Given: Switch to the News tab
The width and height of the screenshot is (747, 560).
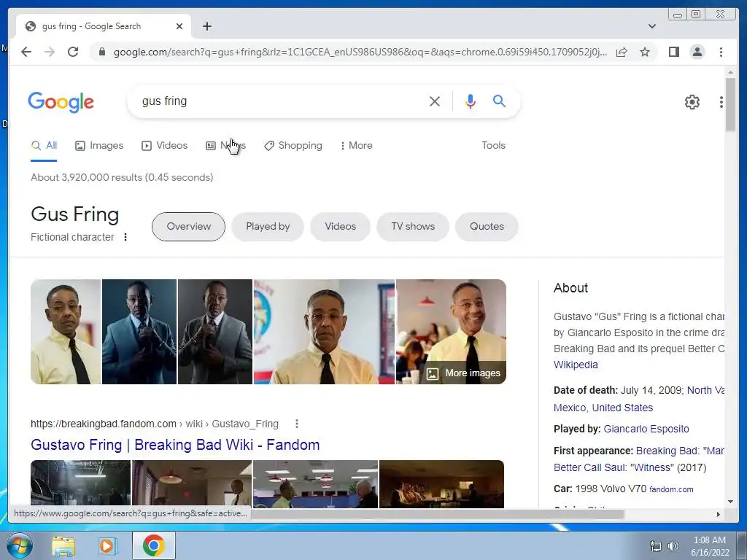Looking at the screenshot, I should (226, 146).
